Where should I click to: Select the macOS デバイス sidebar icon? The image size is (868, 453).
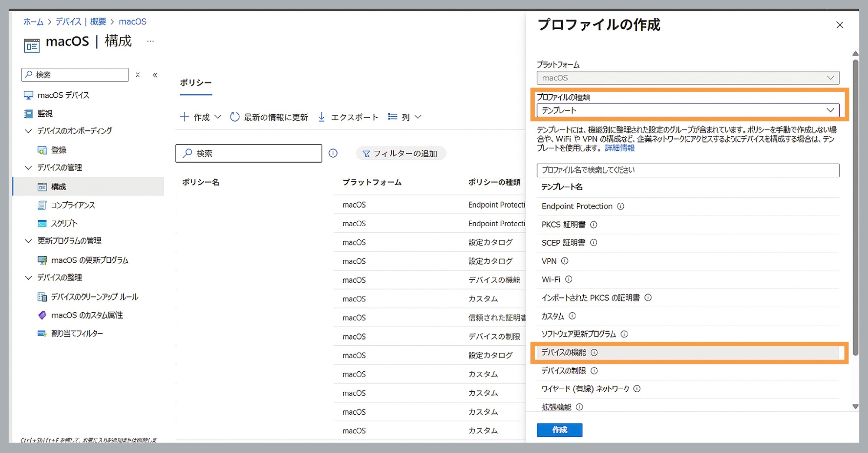coord(29,95)
